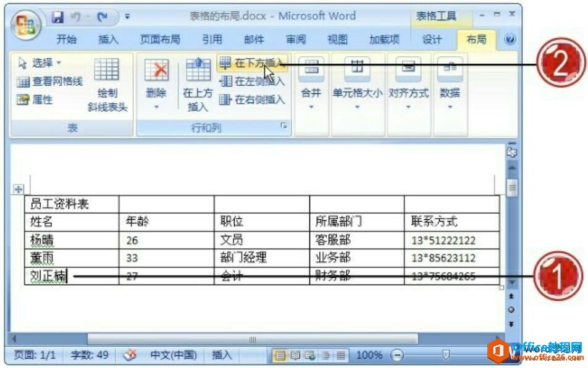Expand the 合并 group
The width and height of the screenshot is (588, 368).
point(311,85)
